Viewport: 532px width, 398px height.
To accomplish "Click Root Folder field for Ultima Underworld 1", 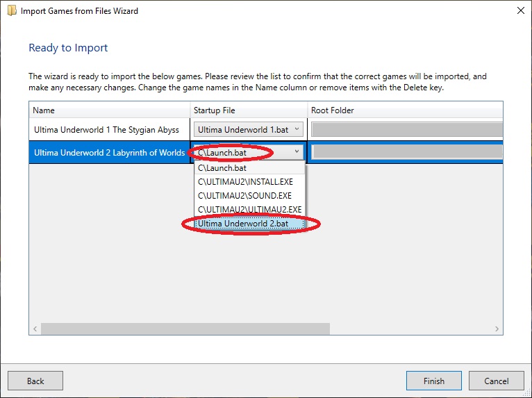I will pyautogui.click(x=407, y=130).
